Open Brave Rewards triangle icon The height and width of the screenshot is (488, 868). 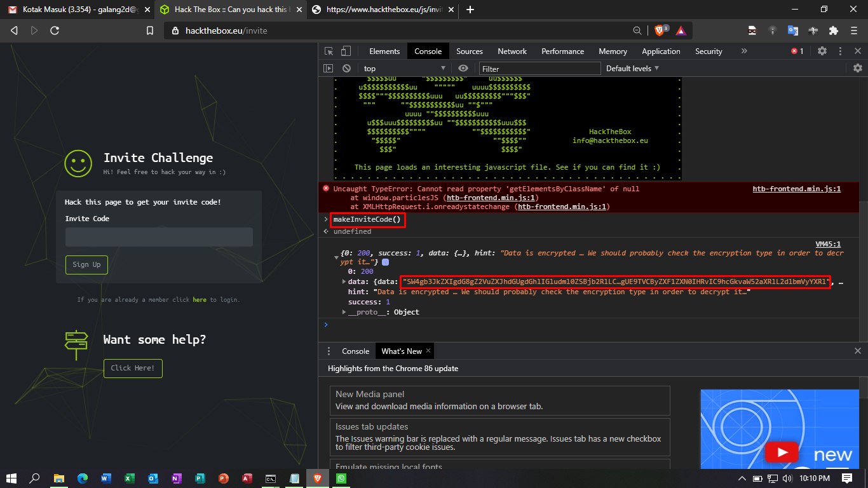tap(681, 30)
